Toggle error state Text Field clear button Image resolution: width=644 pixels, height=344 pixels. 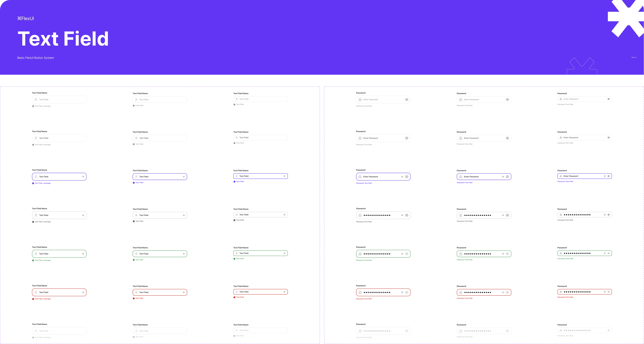click(x=83, y=292)
